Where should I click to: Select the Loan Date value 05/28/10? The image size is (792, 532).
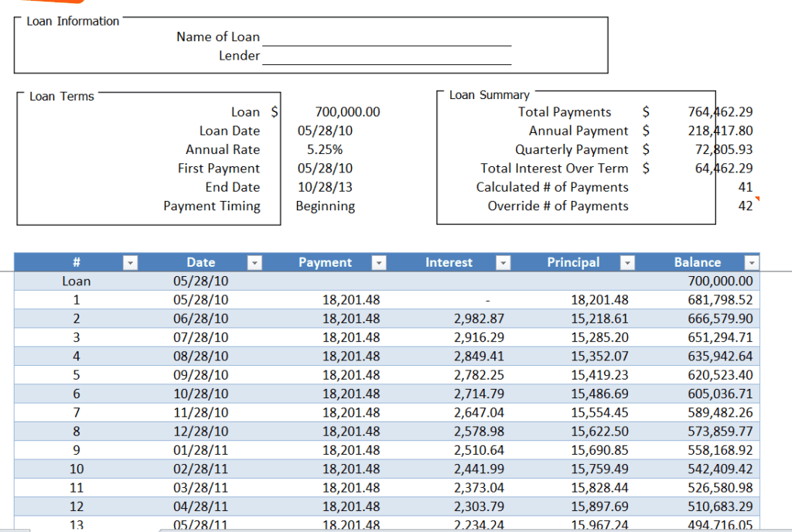[x=325, y=131]
